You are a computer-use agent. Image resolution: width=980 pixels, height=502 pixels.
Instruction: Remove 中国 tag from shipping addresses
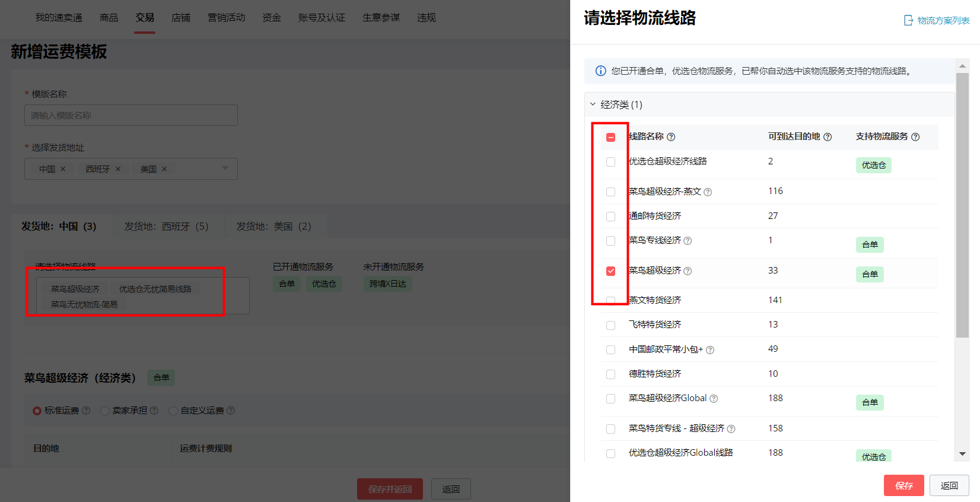[63, 169]
